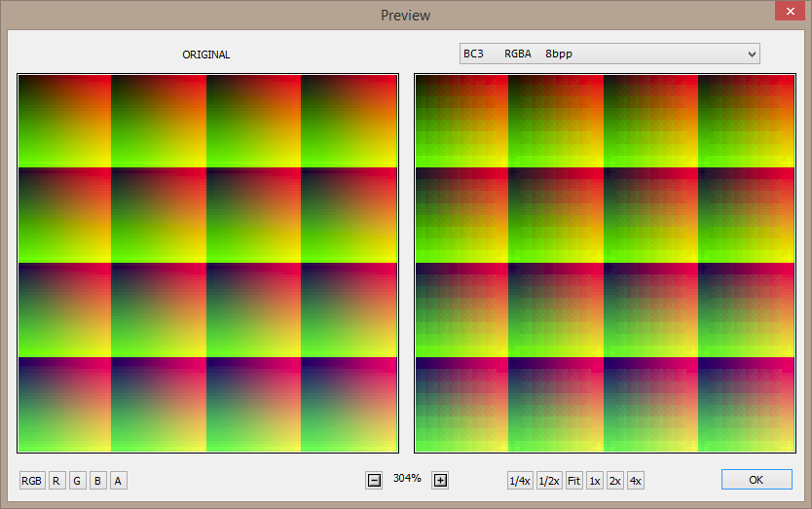Screen dimensions: 812x509
Task: Click the ORIGINAL image preview
Action: 207,263
